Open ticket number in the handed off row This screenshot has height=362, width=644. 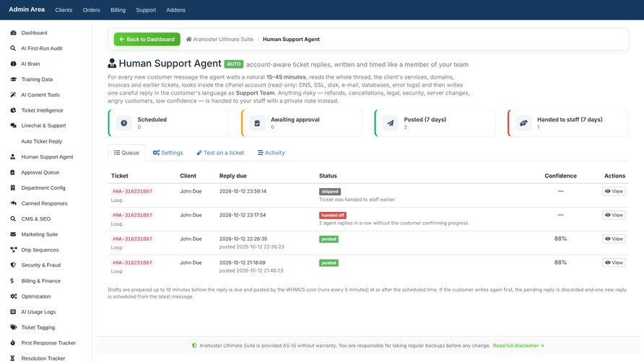click(132, 215)
